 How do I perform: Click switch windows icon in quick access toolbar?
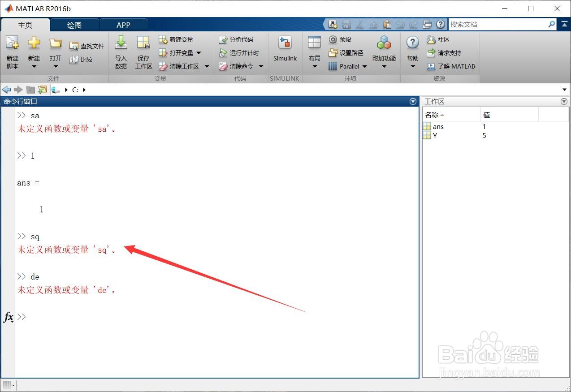pyautogui.click(x=427, y=24)
